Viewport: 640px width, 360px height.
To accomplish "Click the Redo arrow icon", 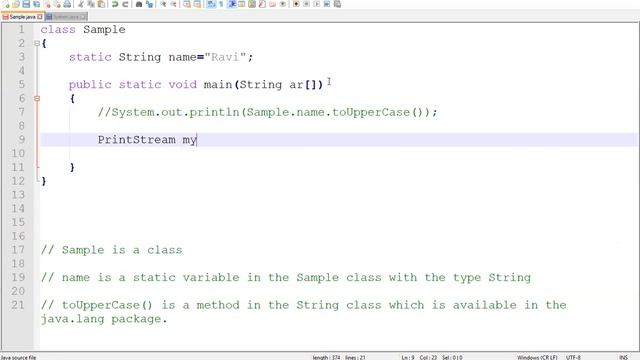I will coord(125,4).
